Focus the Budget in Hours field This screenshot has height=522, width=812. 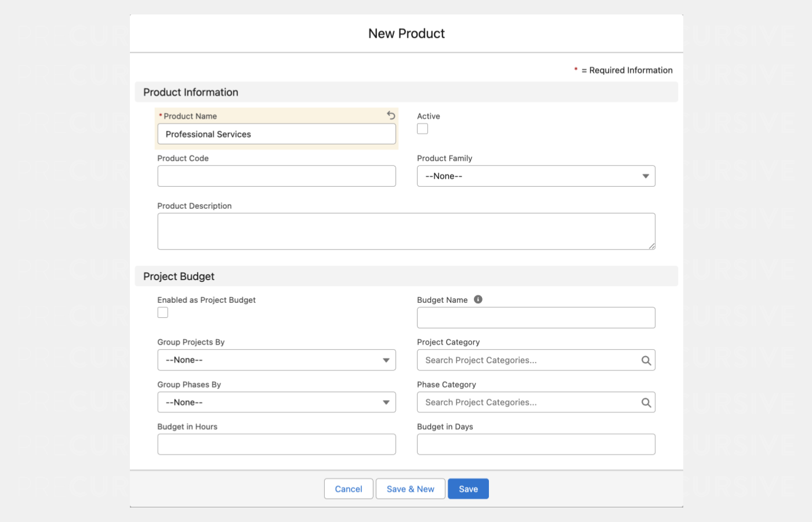click(276, 444)
